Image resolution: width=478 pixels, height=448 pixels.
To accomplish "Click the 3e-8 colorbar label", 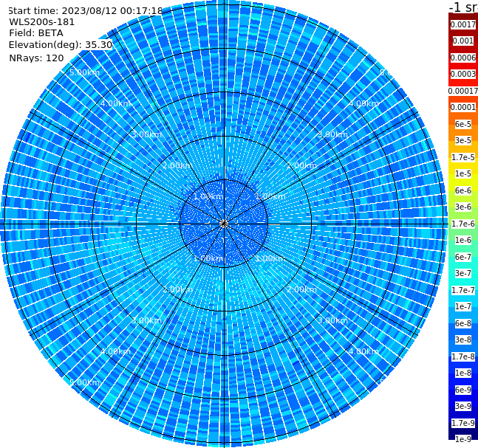I will click(x=463, y=340).
